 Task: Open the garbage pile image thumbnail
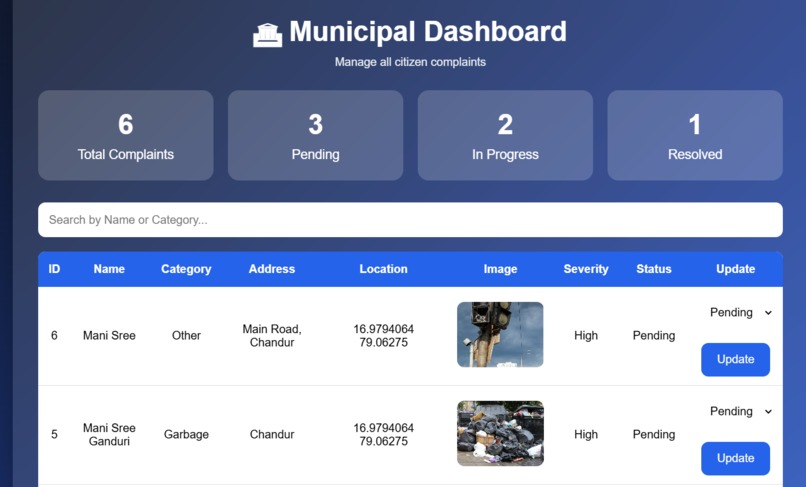(x=500, y=434)
